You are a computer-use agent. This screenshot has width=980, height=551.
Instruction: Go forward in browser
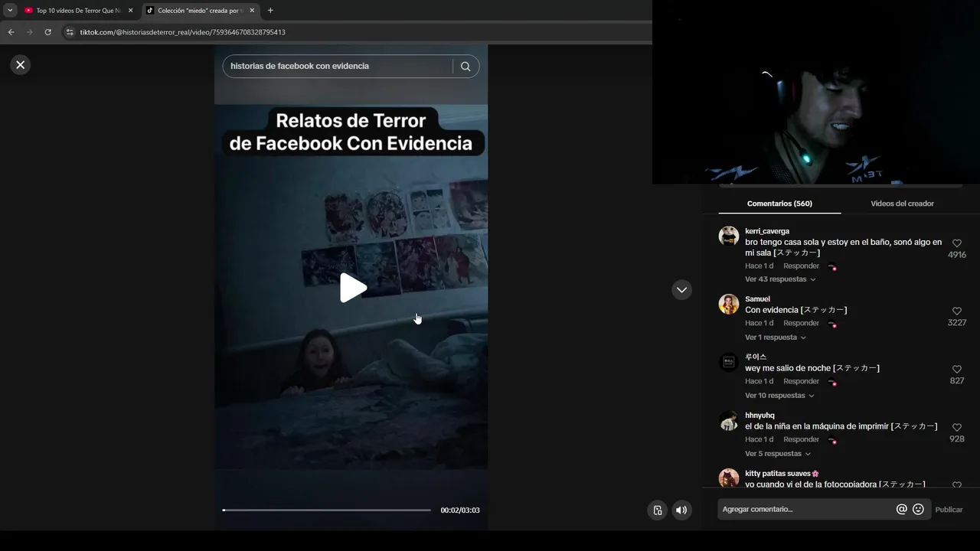tap(29, 32)
